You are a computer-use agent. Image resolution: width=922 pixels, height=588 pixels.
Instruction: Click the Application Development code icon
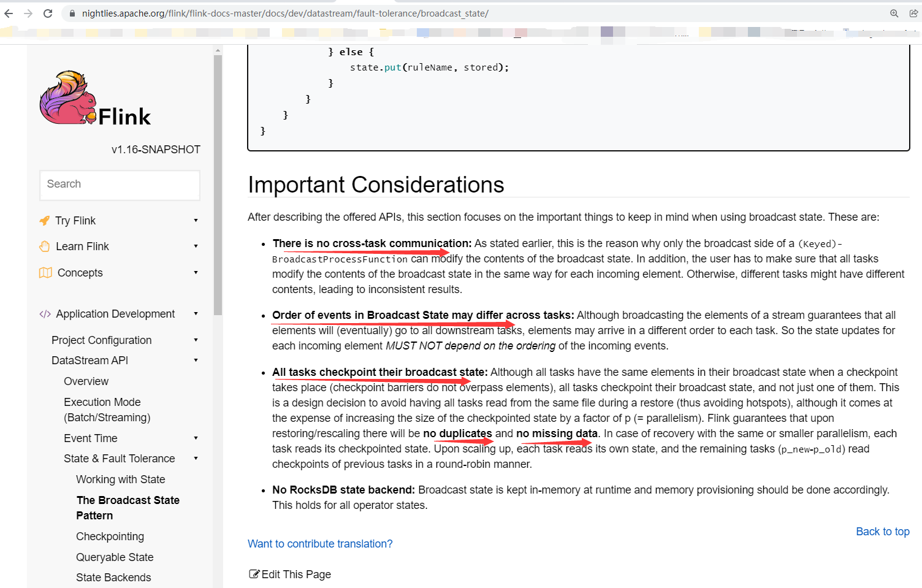(x=45, y=314)
